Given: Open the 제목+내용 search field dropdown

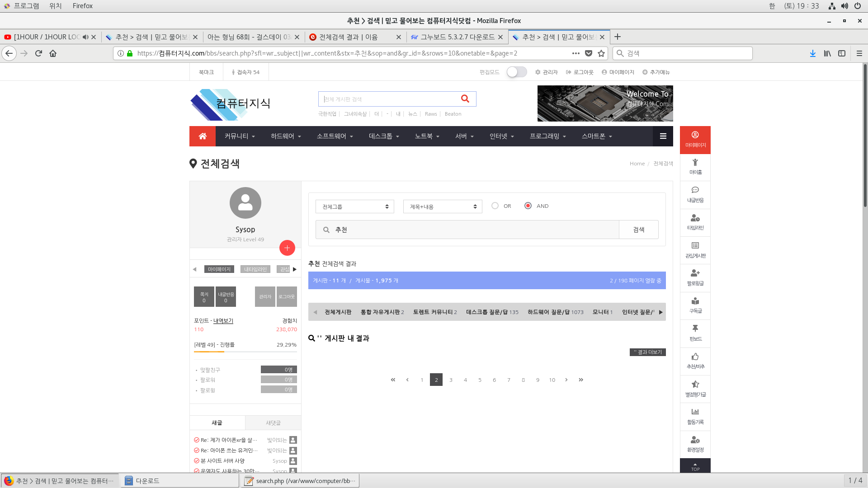Looking at the screenshot, I should 443,206.
